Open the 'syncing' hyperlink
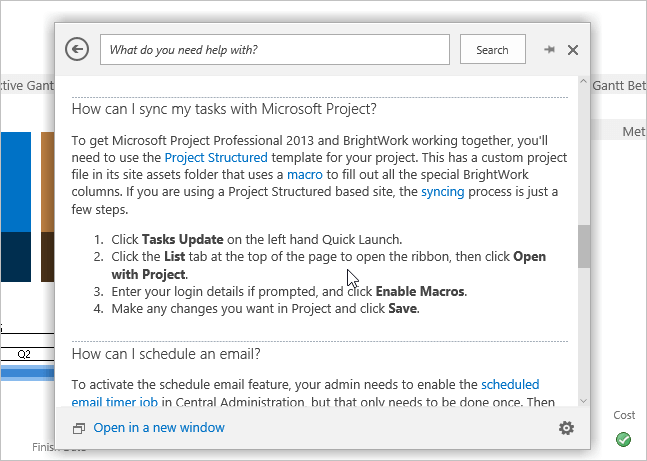This screenshot has width=647, height=461. click(442, 191)
